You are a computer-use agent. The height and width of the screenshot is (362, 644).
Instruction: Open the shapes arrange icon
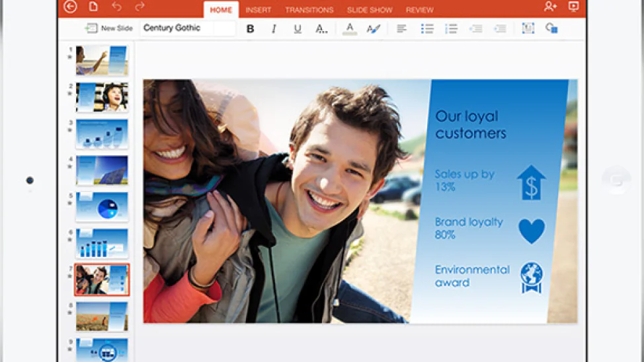(551, 28)
